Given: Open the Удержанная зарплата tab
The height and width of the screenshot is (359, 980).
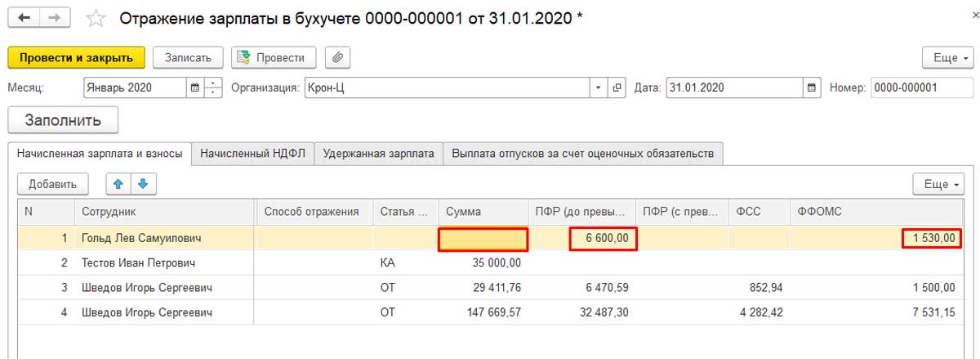Looking at the screenshot, I should tap(379, 153).
